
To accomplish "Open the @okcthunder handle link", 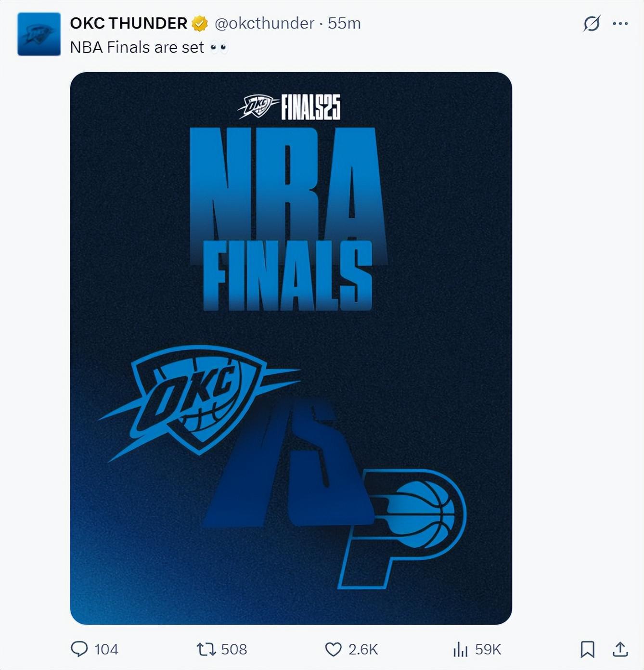I will [264, 23].
